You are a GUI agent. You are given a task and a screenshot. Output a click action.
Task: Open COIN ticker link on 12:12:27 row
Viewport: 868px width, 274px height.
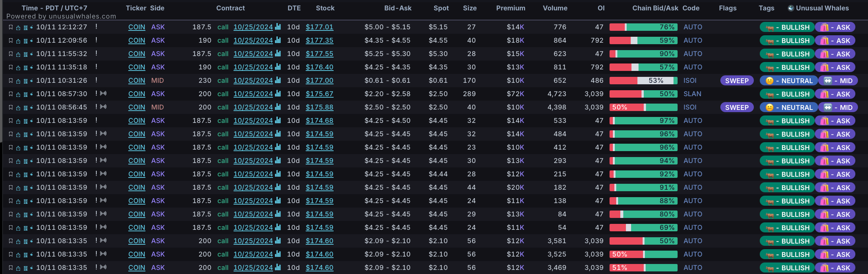136,27
